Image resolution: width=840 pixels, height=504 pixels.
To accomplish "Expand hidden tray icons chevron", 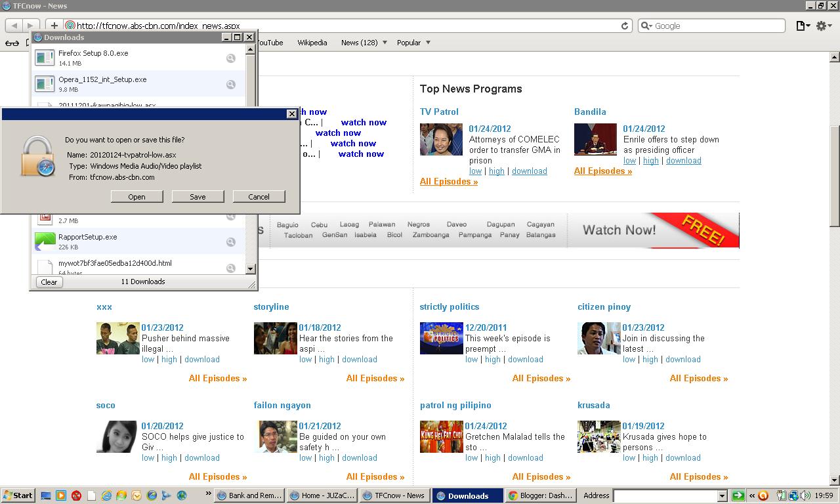I will [752, 495].
